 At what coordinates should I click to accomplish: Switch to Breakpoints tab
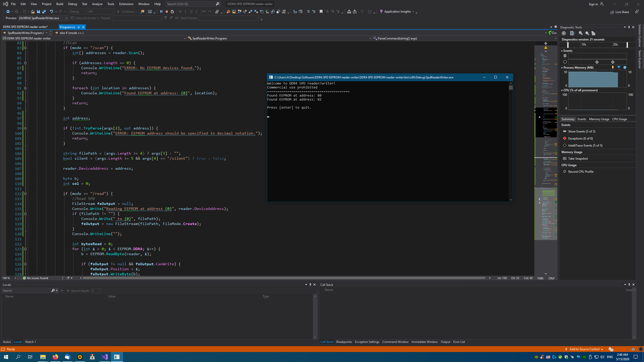click(344, 342)
